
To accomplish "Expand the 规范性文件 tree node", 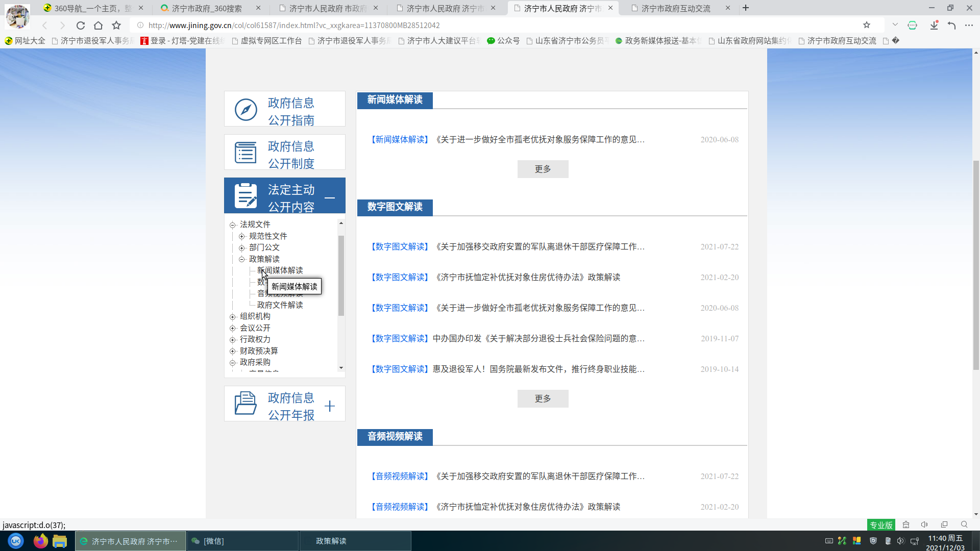I will point(242,236).
